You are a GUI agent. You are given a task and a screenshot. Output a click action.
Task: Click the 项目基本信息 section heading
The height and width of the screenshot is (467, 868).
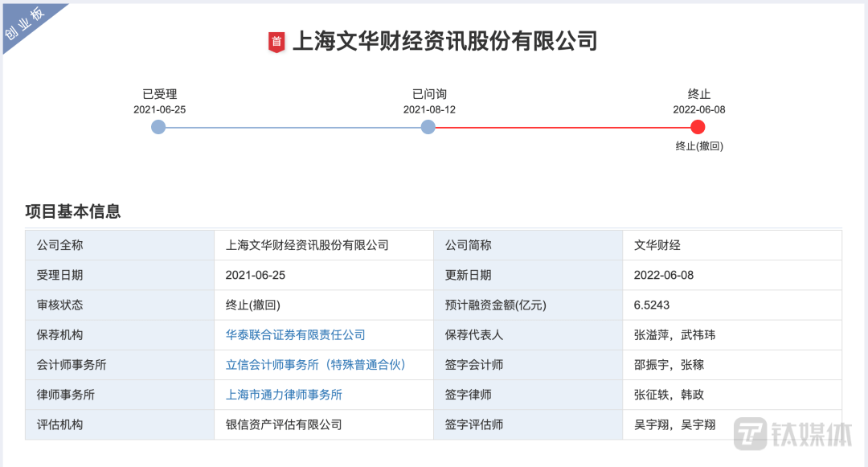[73, 212]
